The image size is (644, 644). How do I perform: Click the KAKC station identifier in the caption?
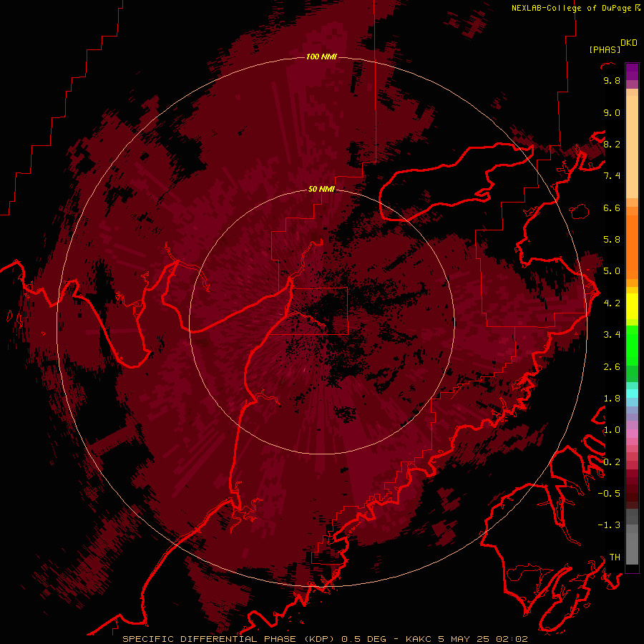[x=419, y=639]
